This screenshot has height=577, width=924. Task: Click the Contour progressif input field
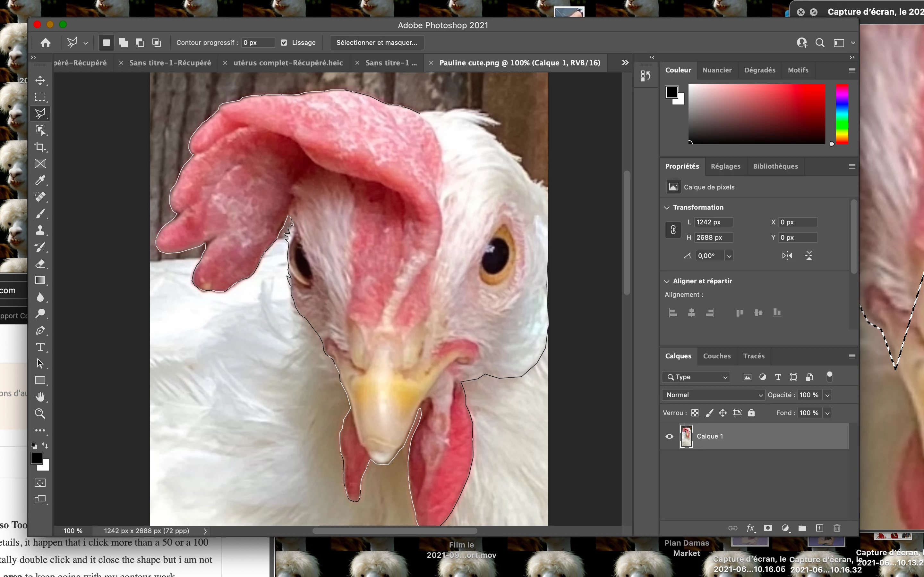[x=258, y=43]
